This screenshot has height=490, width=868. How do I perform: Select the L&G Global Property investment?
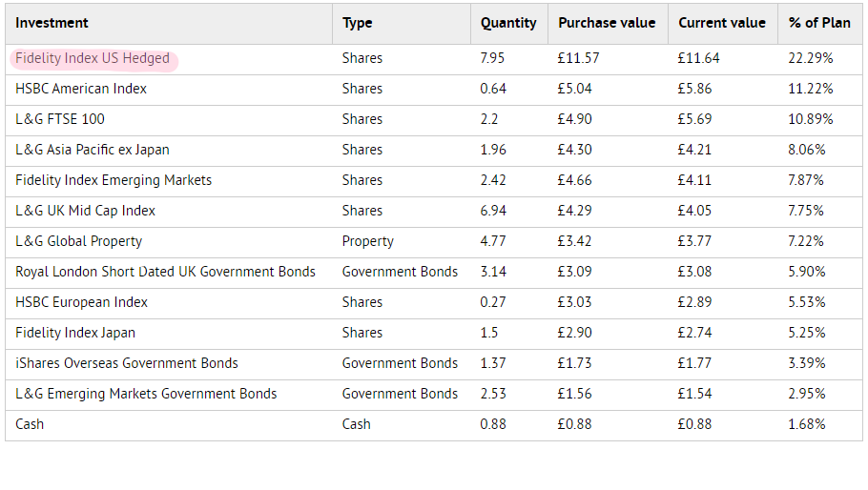click(79, 241)
